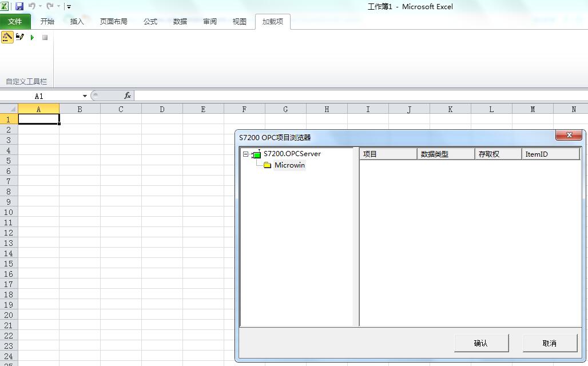
Task: Select row 12 header
Action: tap(9, 233)
